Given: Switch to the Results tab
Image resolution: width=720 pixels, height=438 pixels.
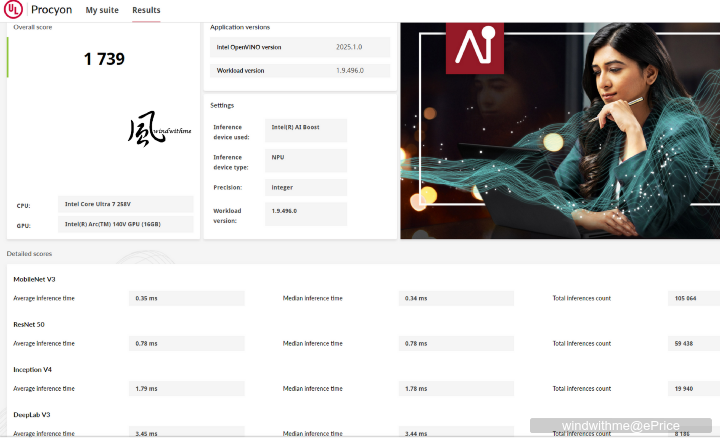Looking at the screenshot, I should (x=146, y=10).
